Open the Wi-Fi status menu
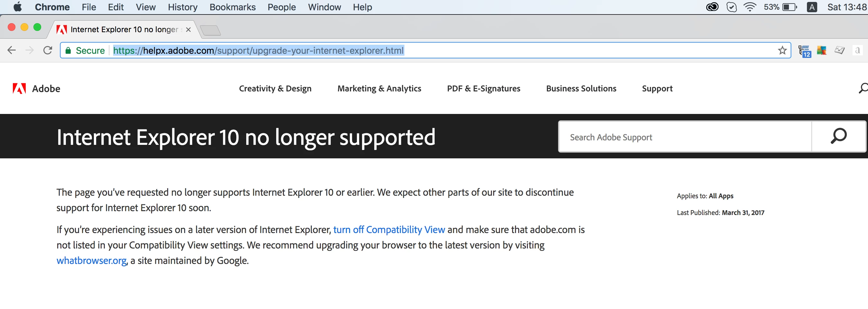The width and height of the screenshot is (868, 309). (750, 7)
